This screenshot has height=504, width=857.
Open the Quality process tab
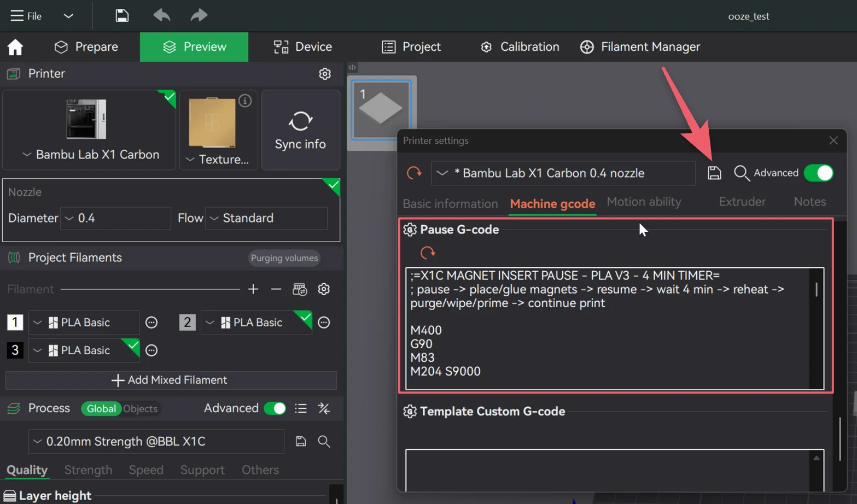coord(27,470)
